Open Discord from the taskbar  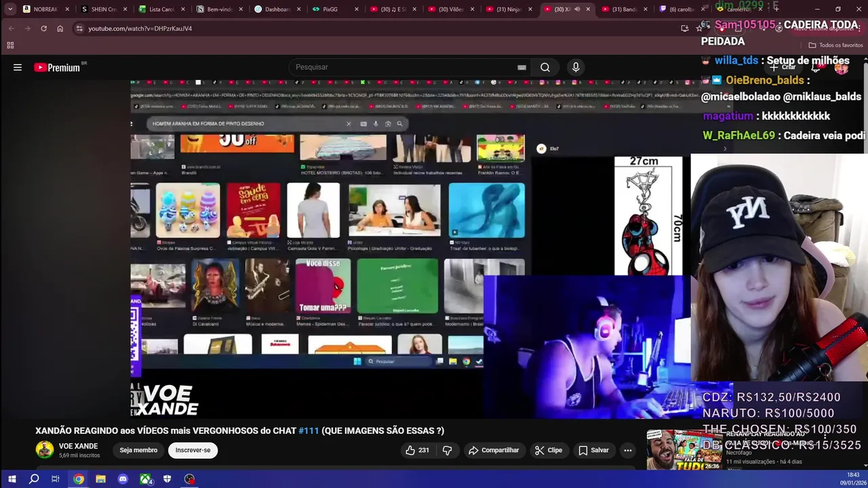(123, 479)
